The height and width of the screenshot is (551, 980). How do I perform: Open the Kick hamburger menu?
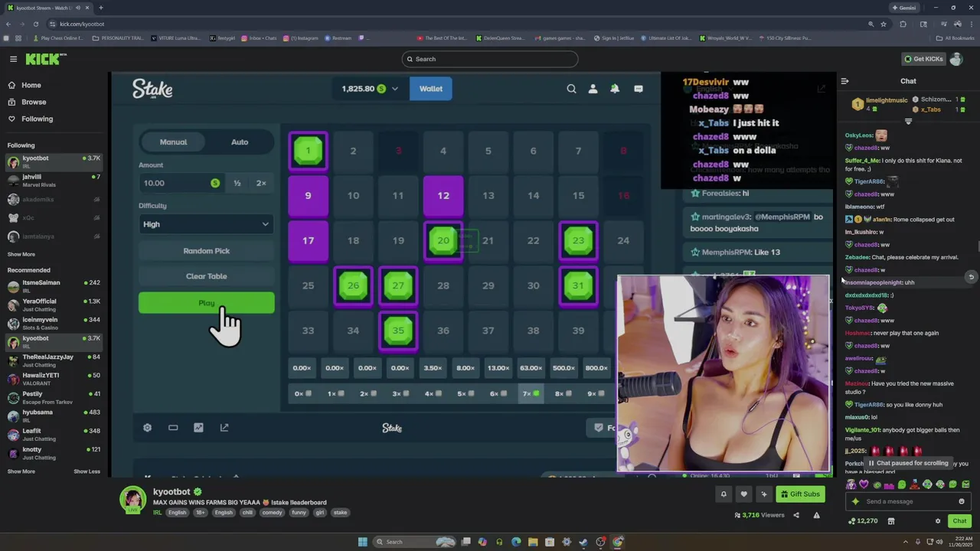[13, 59]
